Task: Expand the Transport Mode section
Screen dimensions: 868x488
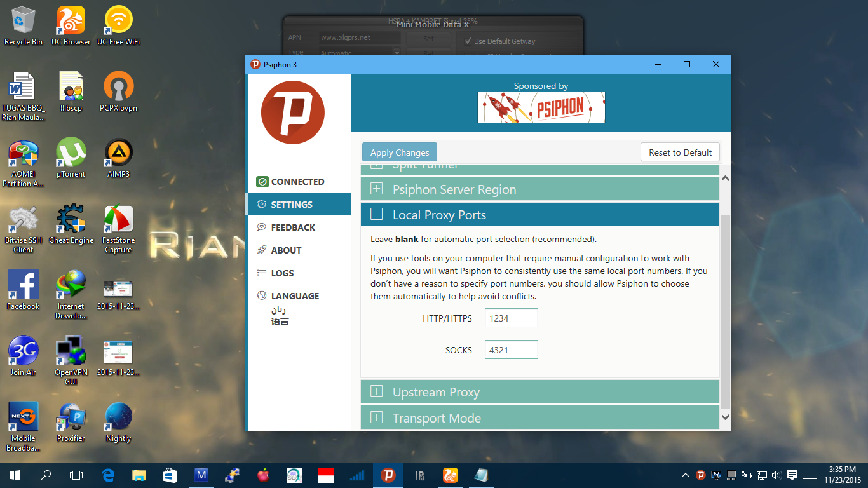Action: [540, 418]
